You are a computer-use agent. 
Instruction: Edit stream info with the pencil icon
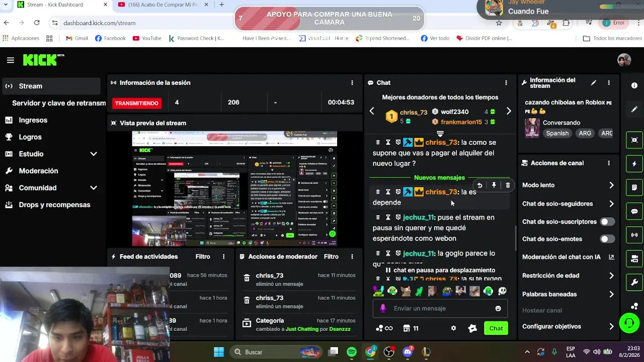(x=594, y=82)
